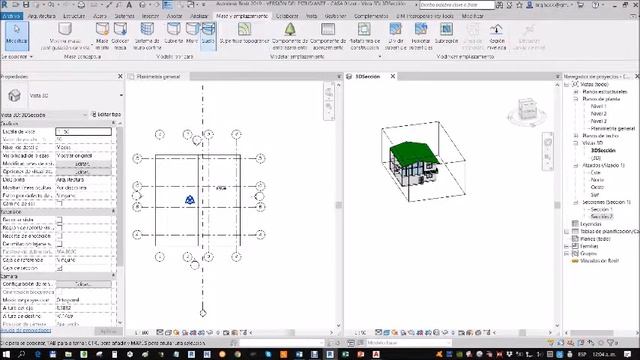640x360 pixels.
Task: Choose the Masa in situ tool
Action: [102, 36]
